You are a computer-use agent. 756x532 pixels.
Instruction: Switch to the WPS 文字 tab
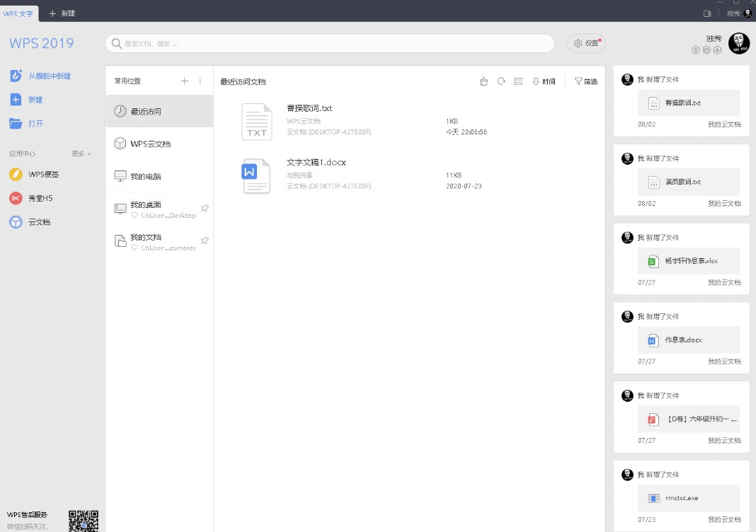[x=18, y=12]
